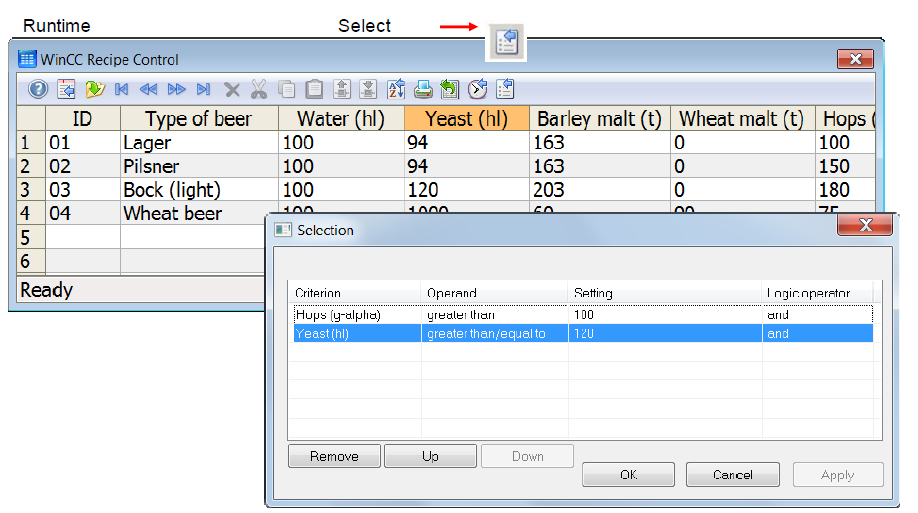The image size is (918, 513).
Task: Click the Remove button
Action: (334, 456)
